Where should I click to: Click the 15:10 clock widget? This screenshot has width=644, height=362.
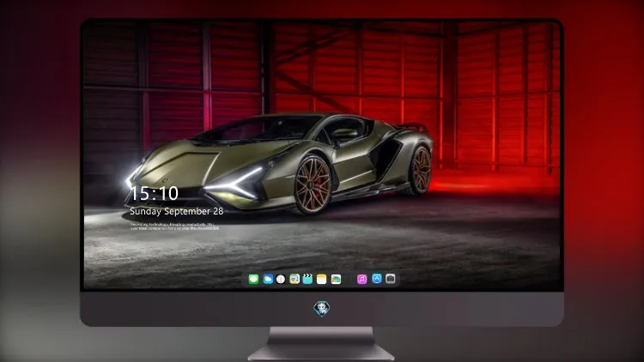[155, 193]
